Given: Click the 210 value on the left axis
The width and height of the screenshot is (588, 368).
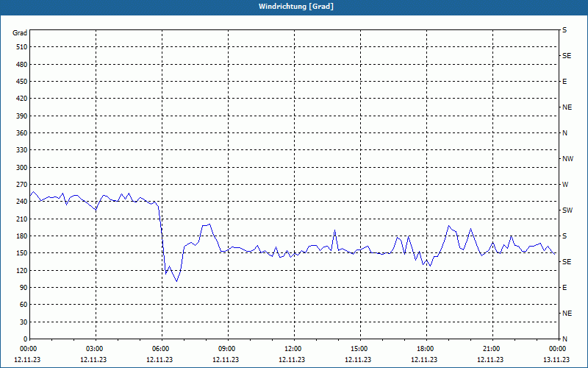Looking at the screenshot, I should click(x=22, y=219).
